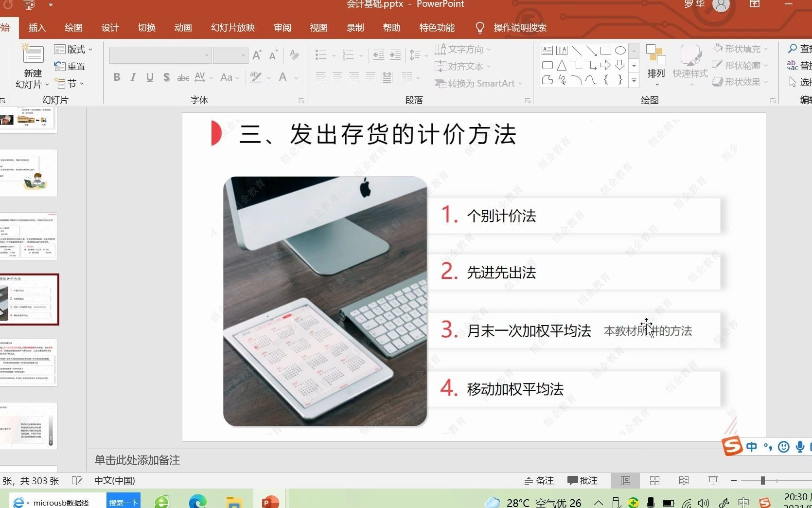812x508 pixels.
Task: Switch to the 插入 ribbon tab
Action: pyautogui.click(x=36, y=28)
